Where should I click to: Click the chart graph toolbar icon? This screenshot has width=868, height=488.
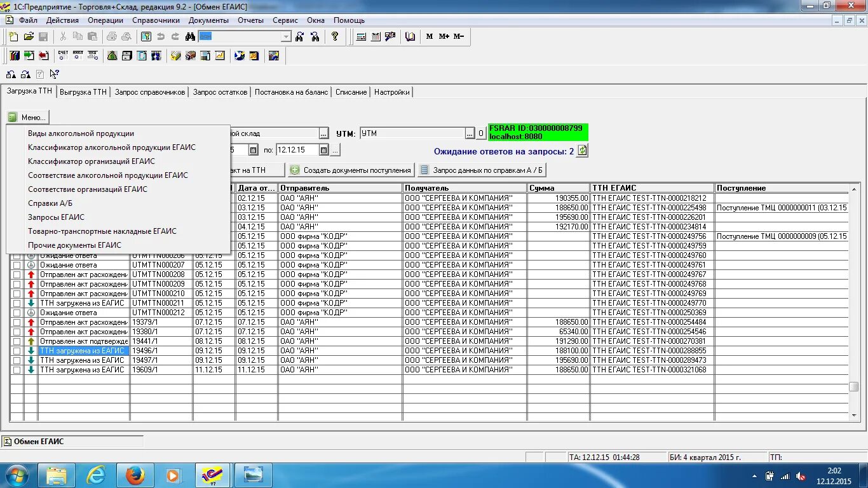(x=220, y=56)
